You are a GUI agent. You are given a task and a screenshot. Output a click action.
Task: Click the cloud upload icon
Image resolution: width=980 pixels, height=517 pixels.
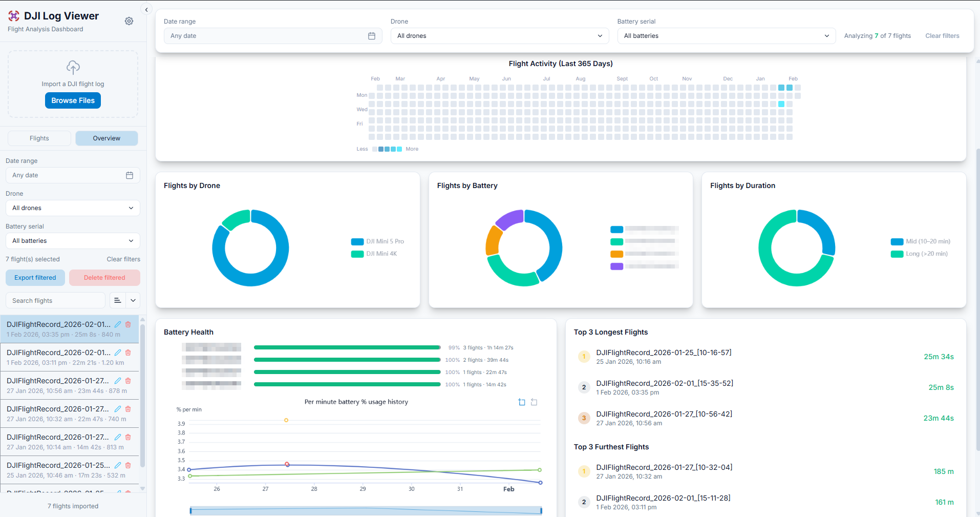(x=73, y=67)
